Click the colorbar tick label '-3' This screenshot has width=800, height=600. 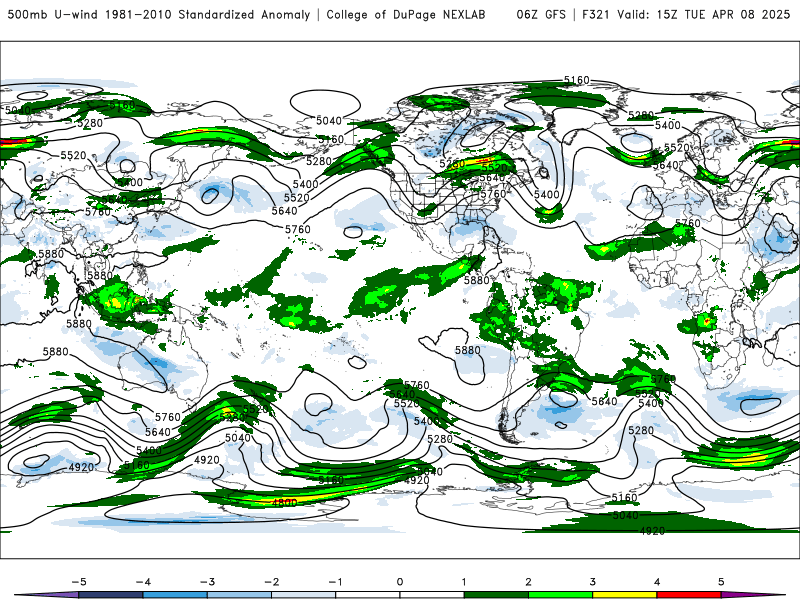coord(207,582)
